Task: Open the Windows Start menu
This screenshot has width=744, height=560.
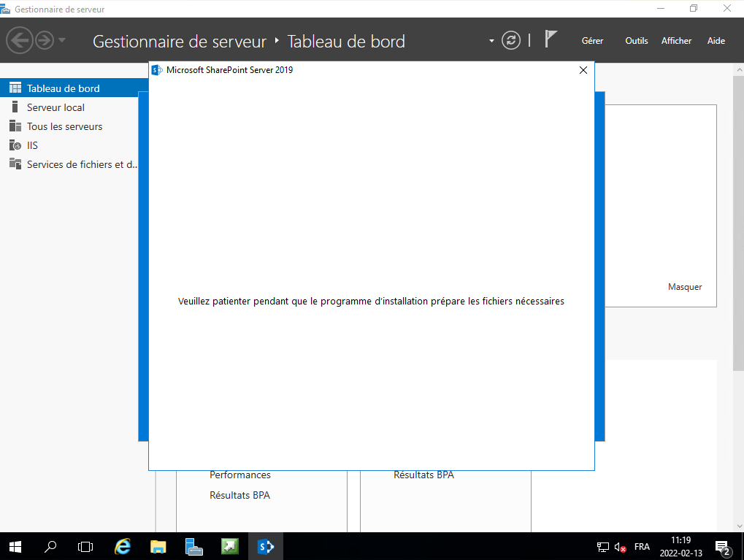Action: tap(15, 547)
